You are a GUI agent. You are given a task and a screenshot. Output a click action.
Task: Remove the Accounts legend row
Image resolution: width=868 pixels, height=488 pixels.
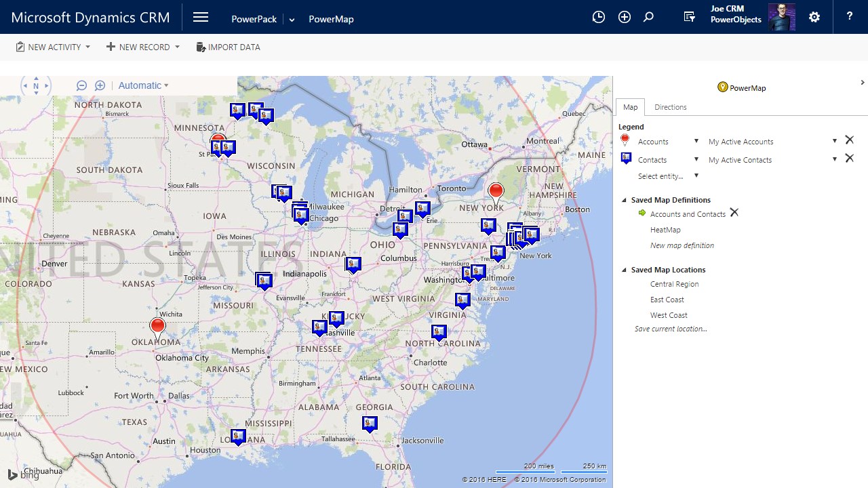849,140
